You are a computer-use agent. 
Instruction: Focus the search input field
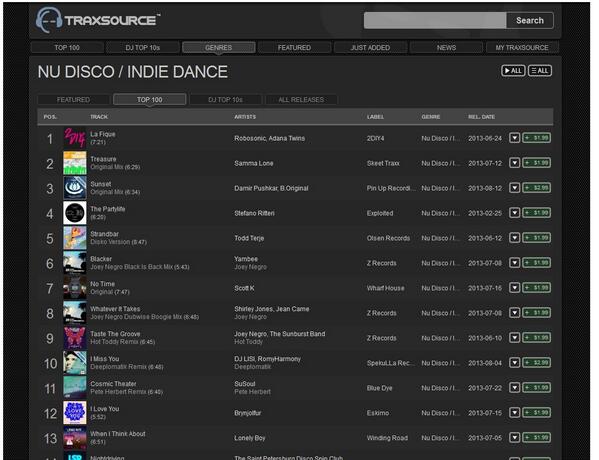click(435, 20)
